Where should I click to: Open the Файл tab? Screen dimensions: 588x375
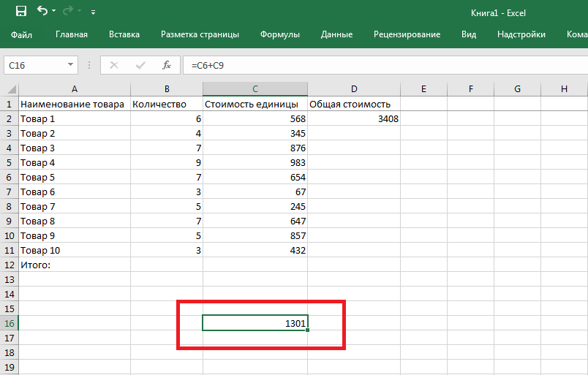tap(22, 34)
